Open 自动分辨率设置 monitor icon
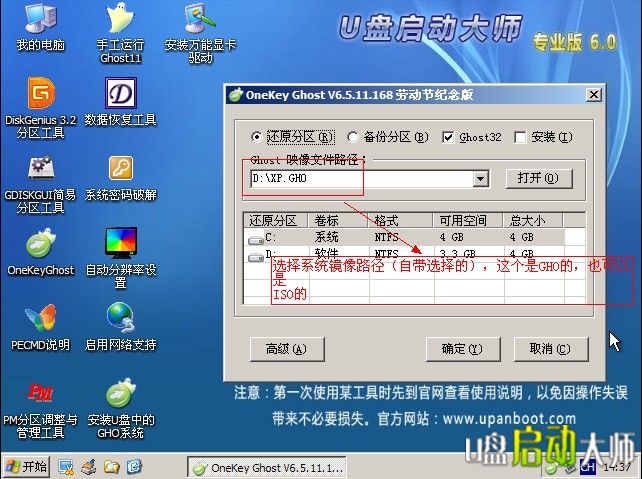 click(x=121, y=243)
